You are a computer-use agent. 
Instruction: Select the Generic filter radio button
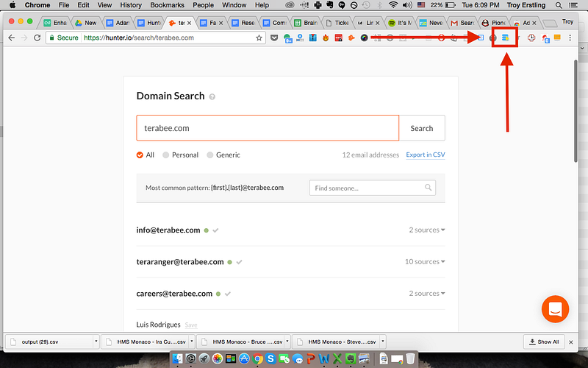click(x=210, y=155)
